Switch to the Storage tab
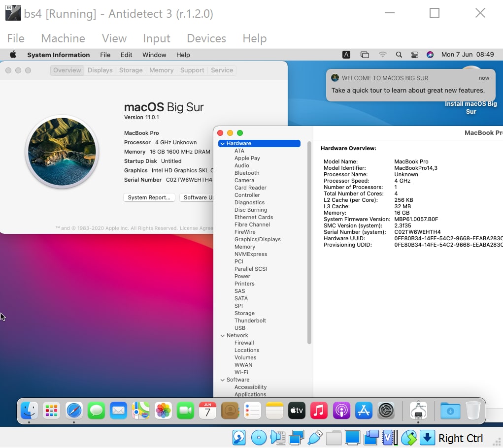Image resolution: width=503 pixels, height=448 pixels. (131, 70)
